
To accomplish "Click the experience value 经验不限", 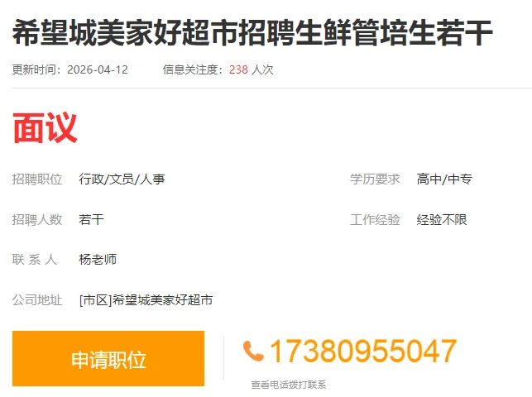I will click(442, 220).
